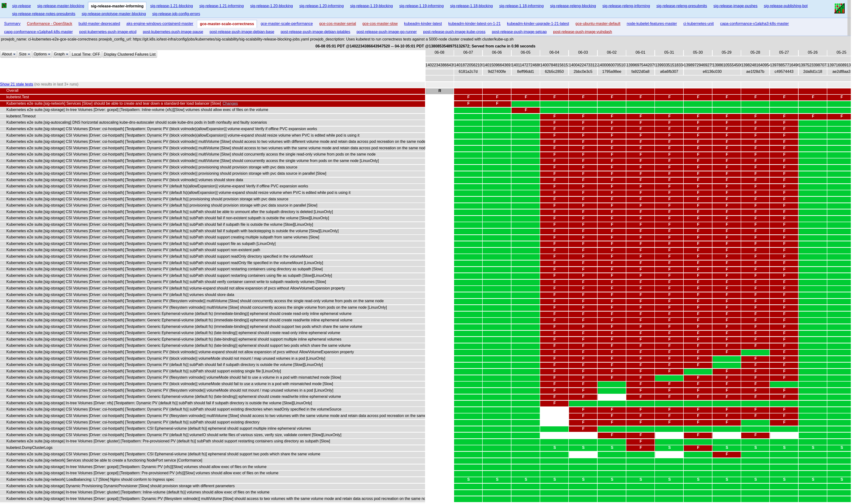Click the DNS horizontal autoscaling test row name
Screen dimensions: 853x504
137,123
